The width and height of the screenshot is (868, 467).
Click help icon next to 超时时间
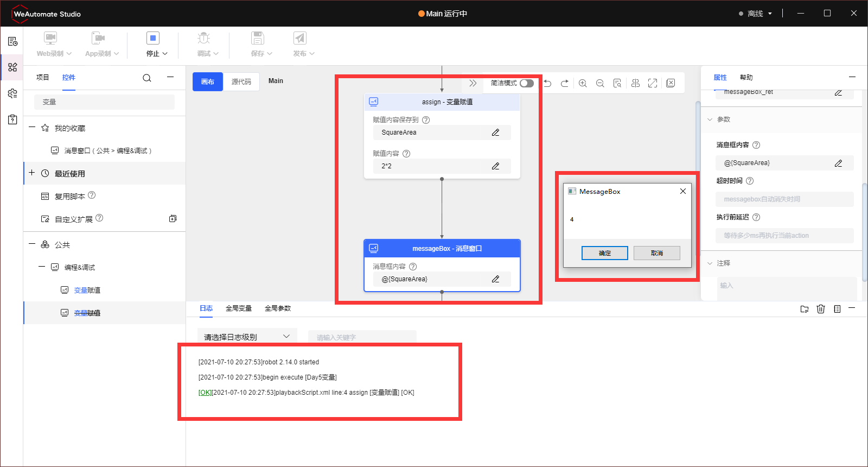pyautogui.click(x=750, y=181)
